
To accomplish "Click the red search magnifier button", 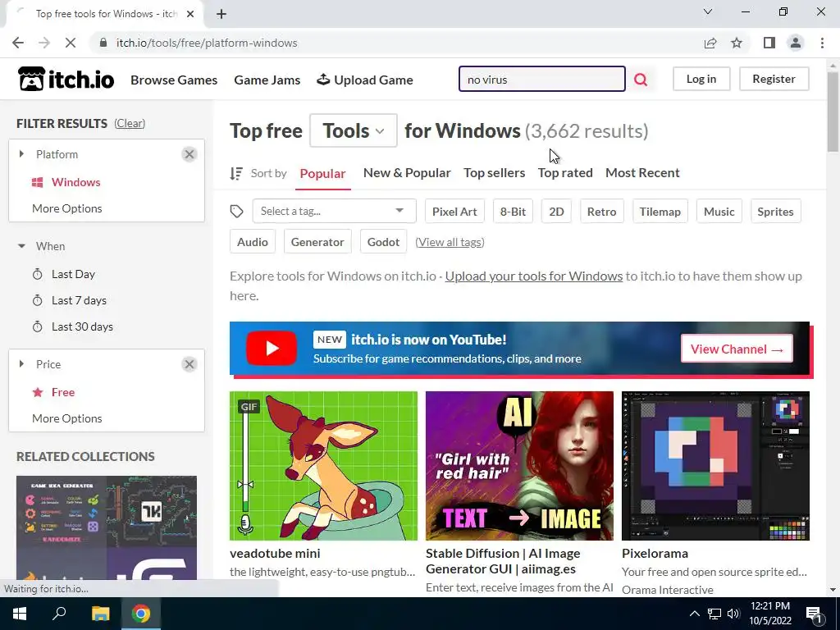I will [641, 80].
